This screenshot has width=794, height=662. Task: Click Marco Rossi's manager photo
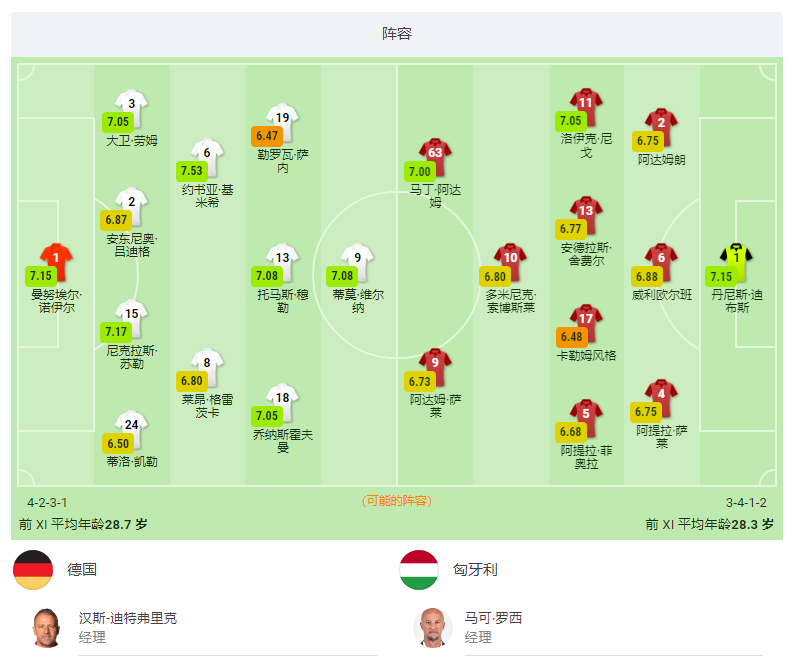point(432,628)
